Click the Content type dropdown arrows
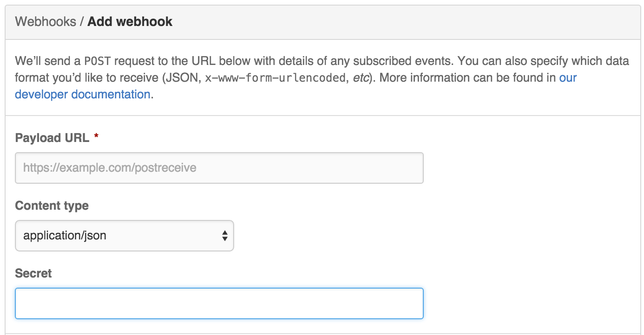 tap(224, 236)
